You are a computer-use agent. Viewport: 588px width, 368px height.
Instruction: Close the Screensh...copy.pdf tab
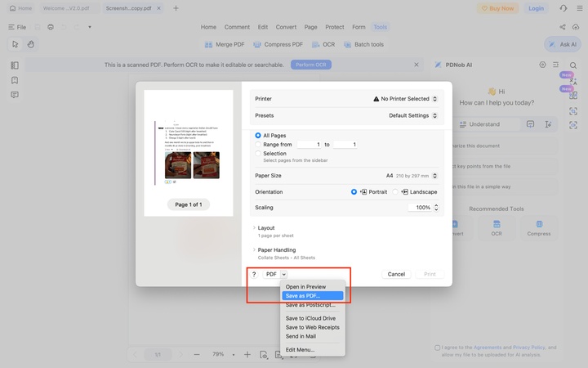158,8
